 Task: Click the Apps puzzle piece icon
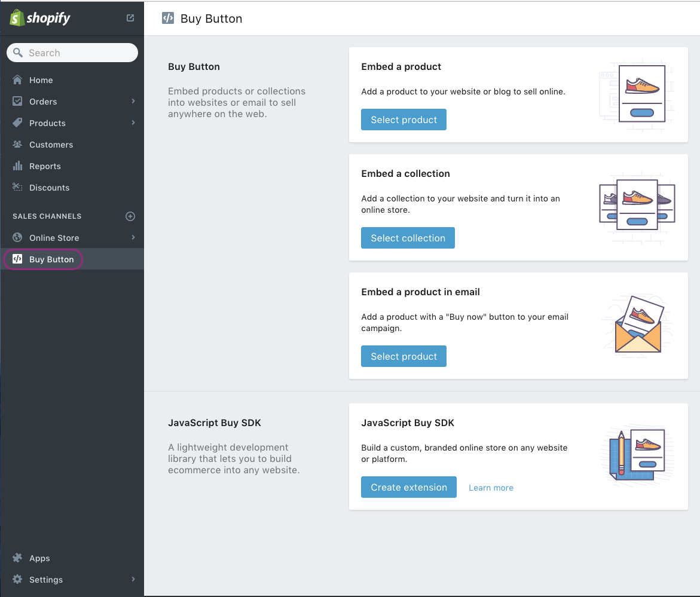tap(17, 558)
